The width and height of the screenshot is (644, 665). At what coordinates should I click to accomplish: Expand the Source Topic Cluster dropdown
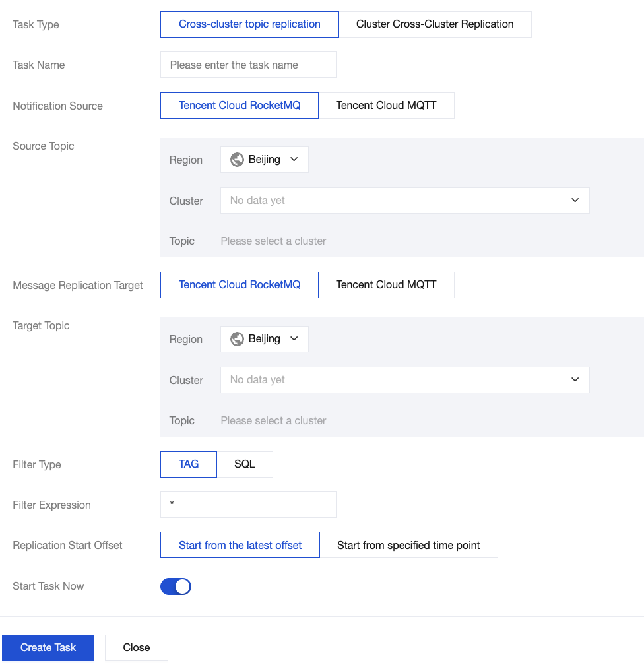[404, 201]
